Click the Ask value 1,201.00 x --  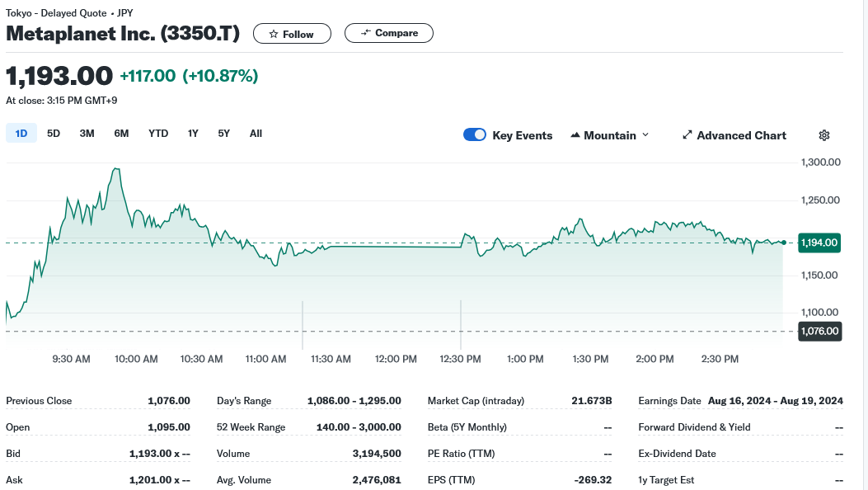coord(160,480)
